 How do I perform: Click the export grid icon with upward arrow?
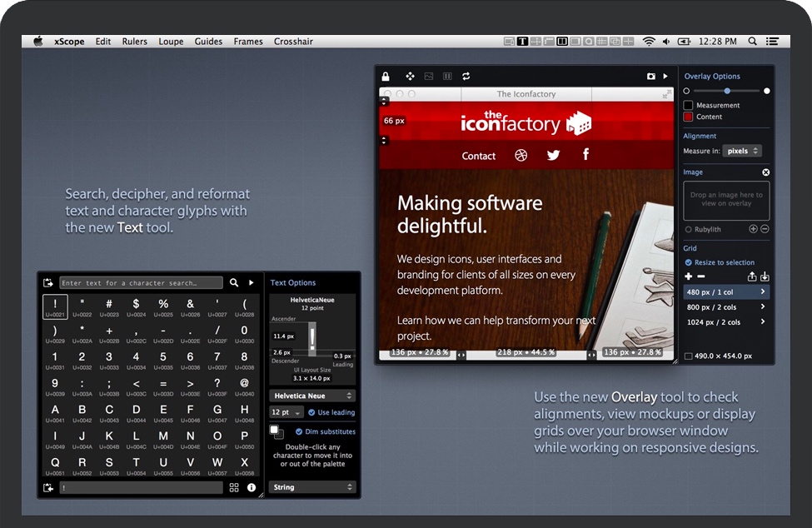click(x=752, y=276)
